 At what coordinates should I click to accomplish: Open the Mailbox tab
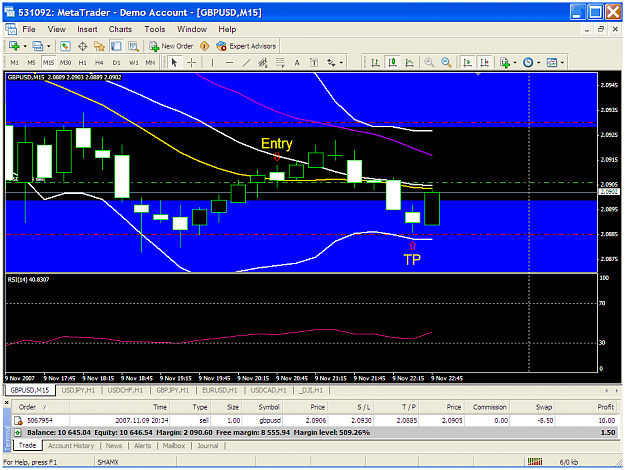point(174,446)
